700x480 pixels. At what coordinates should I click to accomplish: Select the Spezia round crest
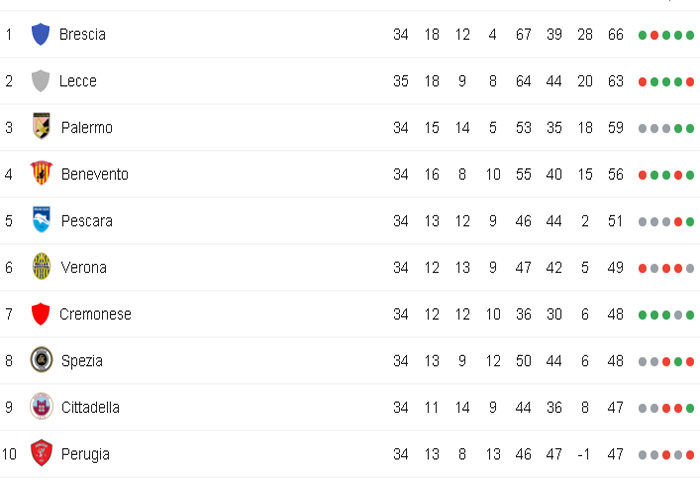[42, 359]
